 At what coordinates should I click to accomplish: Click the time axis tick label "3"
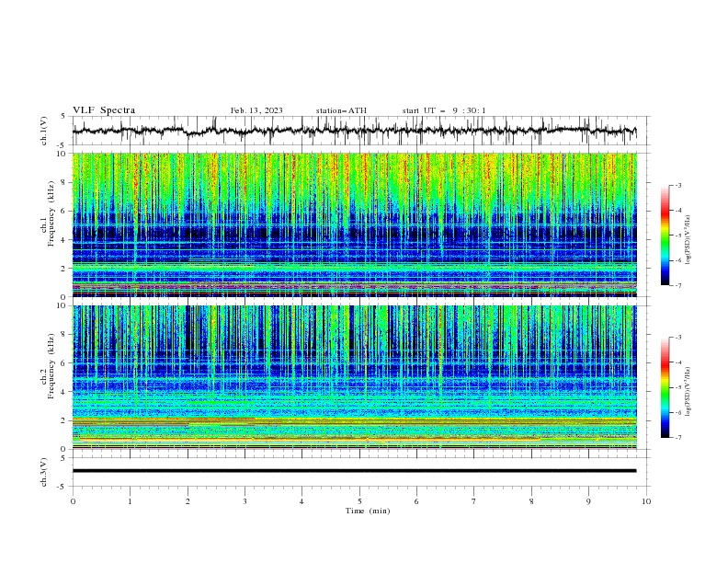tap(245, 501)
